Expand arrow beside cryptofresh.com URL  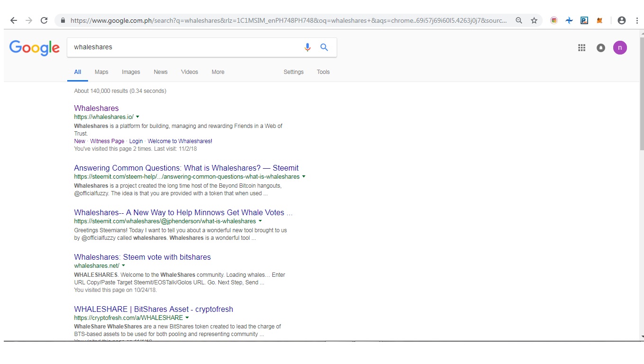(x=187, y=318)
